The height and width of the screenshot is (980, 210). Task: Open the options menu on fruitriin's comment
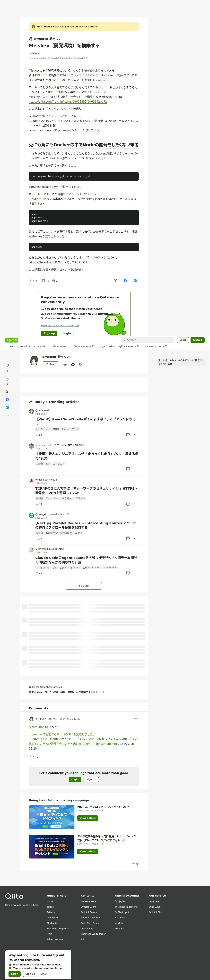[135, 719]
